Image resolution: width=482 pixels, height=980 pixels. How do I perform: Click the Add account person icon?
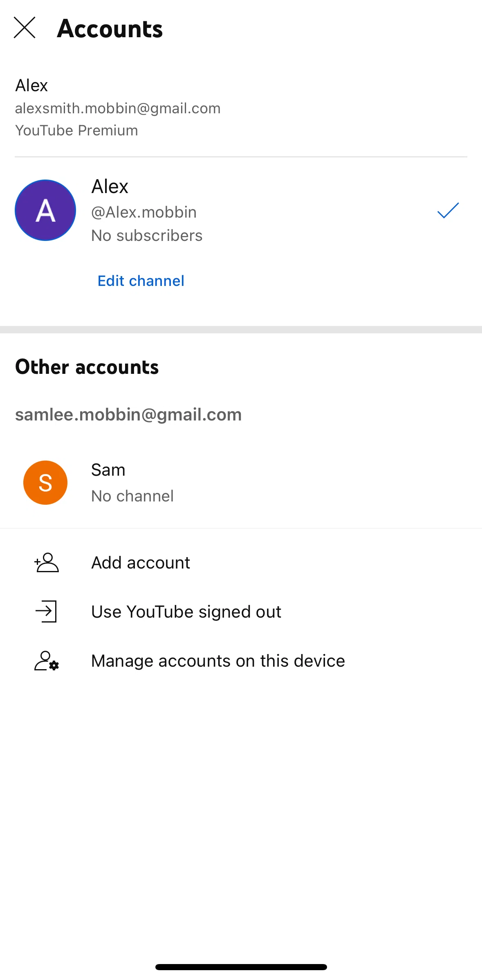tap(46, 562)
